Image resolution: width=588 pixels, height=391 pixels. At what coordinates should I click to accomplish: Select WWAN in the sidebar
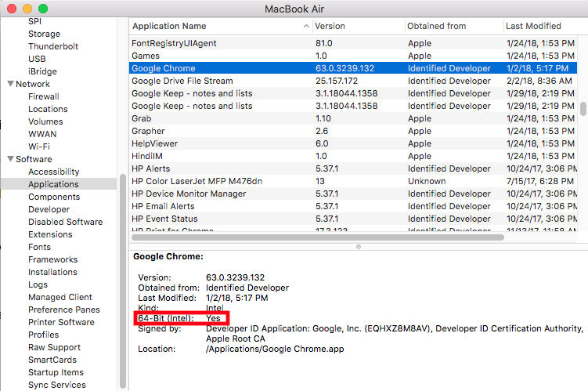(x=42, y=134)
